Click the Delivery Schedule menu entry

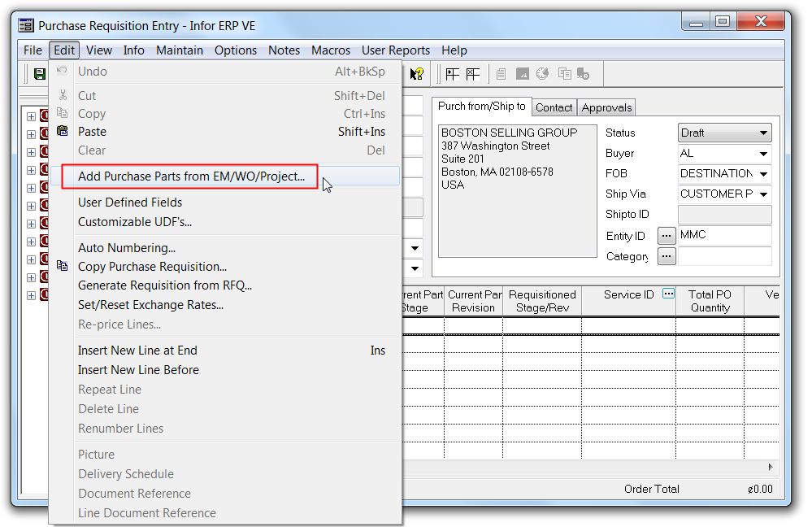pyautogui.click(x=225, y=474)
